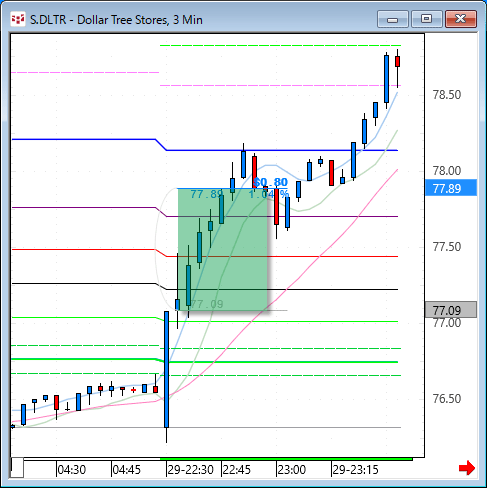Minimize the S.DLTR chart window
The image size is (487, 488).
pyautogui.click(x=393, y=19)
